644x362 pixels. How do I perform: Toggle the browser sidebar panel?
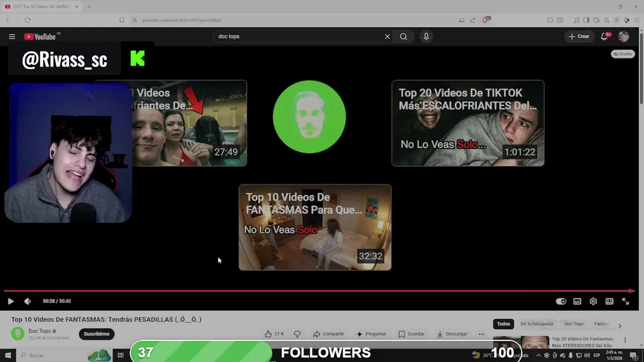[586, 20]
